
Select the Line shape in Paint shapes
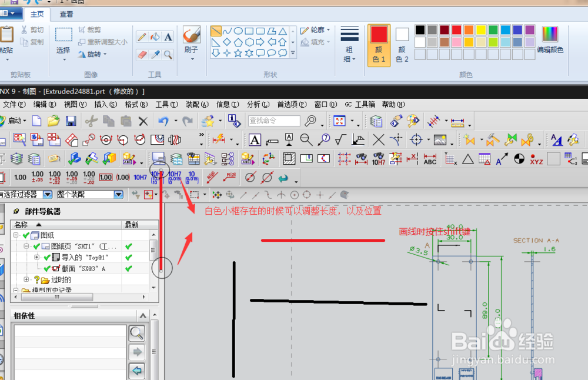[x=216, y=31]
